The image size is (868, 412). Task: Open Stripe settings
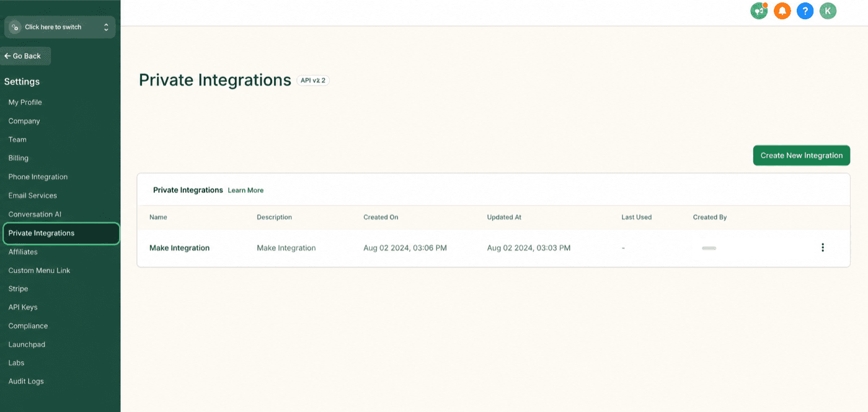pyautogui.click(x=18, y=289)
